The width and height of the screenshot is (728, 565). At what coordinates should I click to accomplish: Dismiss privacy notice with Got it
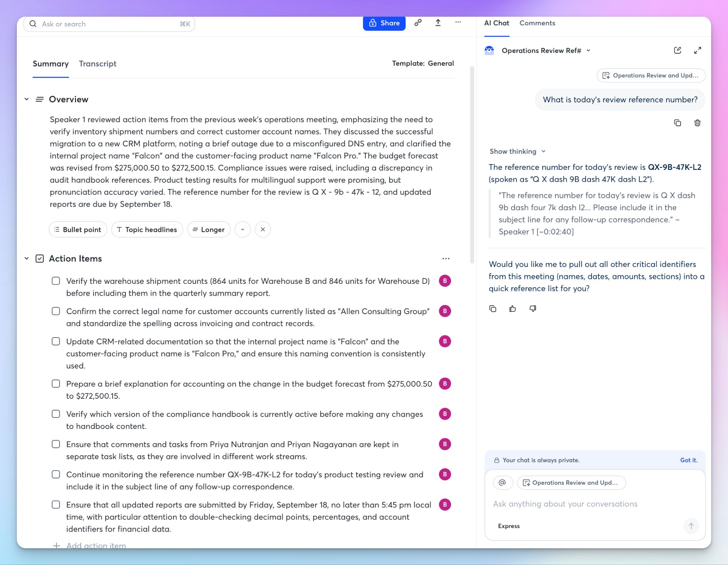coord(689,460)
